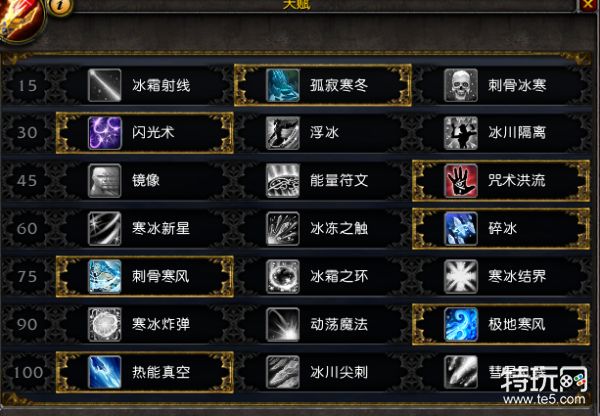This screenshot has height=416, width=600.
Task: Pick the 浮冰 talent icon
Action: pyautogui.click(x=283, y=133)
